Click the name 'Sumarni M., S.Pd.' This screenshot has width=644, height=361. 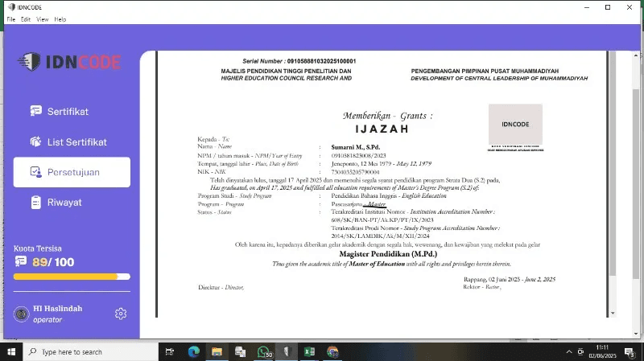(x=356, y=147)
